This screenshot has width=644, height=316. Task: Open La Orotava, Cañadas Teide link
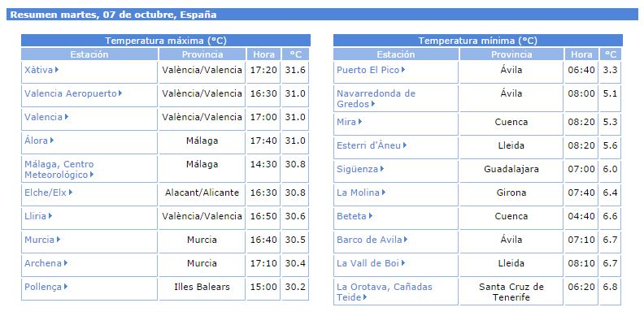(x=385, y=292)
